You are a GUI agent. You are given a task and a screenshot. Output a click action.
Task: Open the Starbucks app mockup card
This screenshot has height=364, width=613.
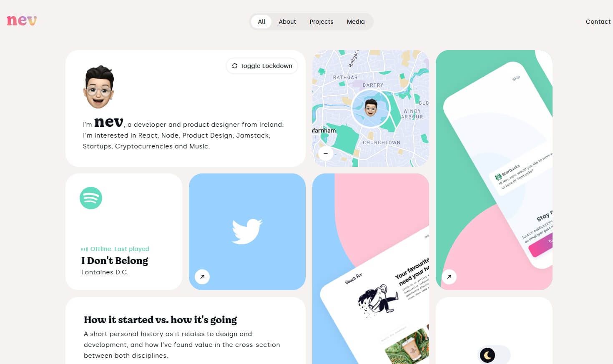(494, 170)
